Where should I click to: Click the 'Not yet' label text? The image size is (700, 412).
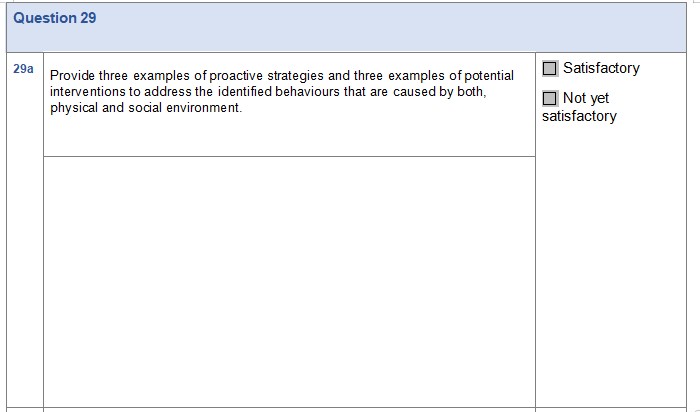[586, 99]
